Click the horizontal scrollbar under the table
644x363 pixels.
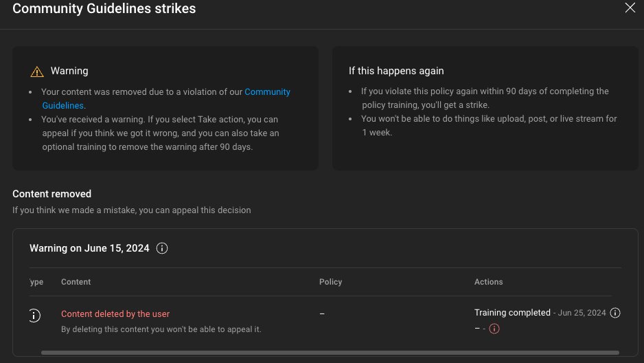330,353
